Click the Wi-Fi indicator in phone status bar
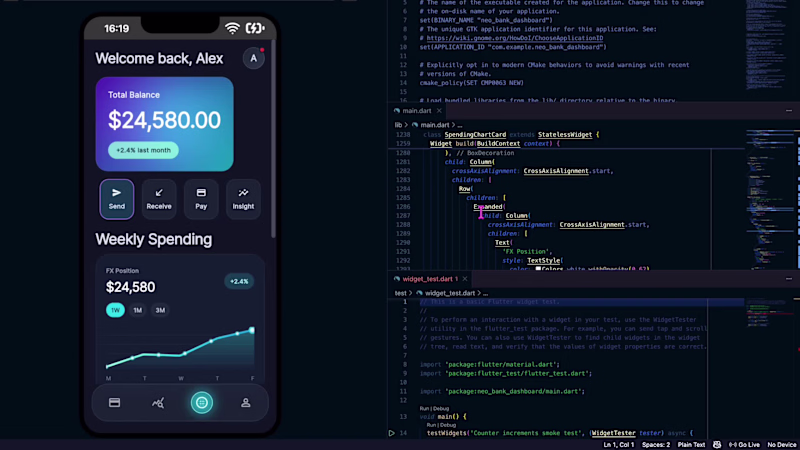This screenshot has width=800, height=450. click(232, 29)
